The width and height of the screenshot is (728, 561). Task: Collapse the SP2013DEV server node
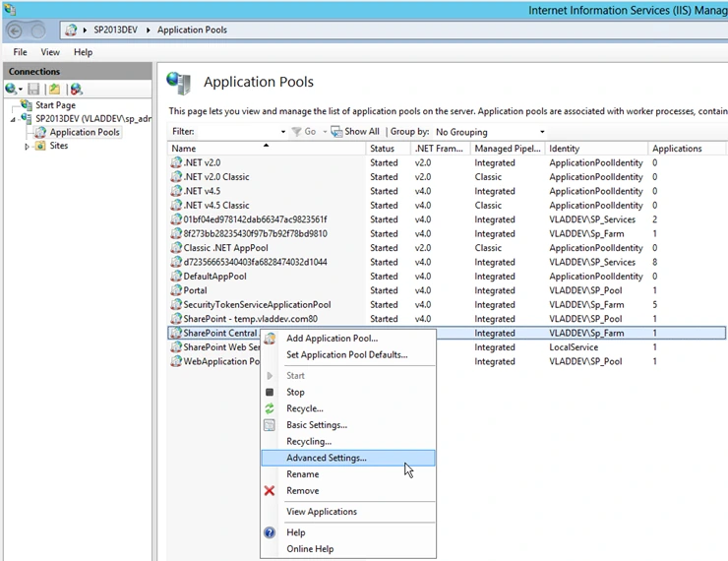point(13,119)
